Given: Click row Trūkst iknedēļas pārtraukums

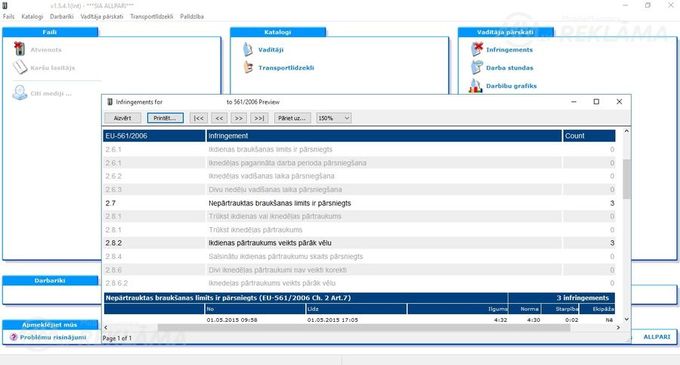Looking at the screenshot, I should coord(359,230).
